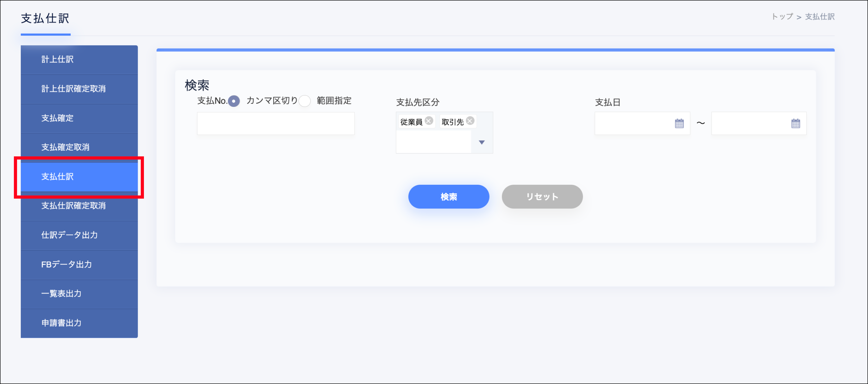Click the 支払日 end date field
The width and height of the screenshot is (868, 384).
click(759, 124)
